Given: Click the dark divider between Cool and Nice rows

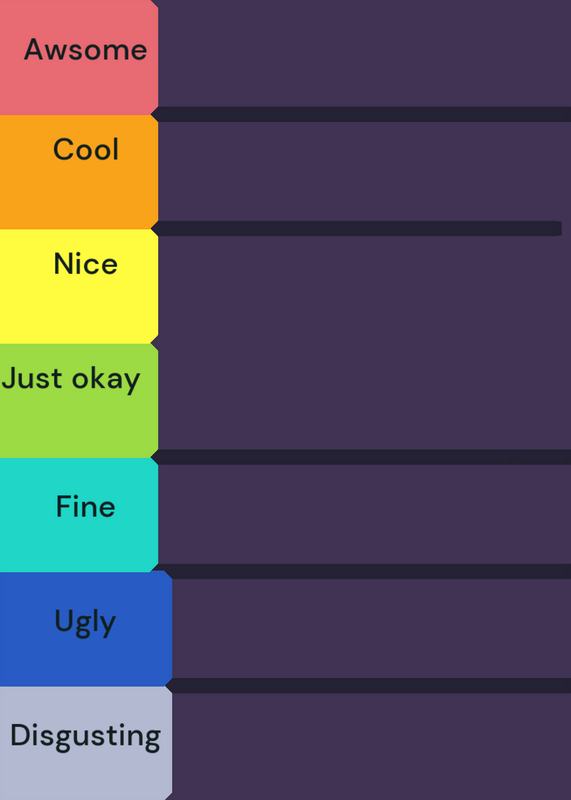Looking at the screenshot, I should click(x=357, y=229).
